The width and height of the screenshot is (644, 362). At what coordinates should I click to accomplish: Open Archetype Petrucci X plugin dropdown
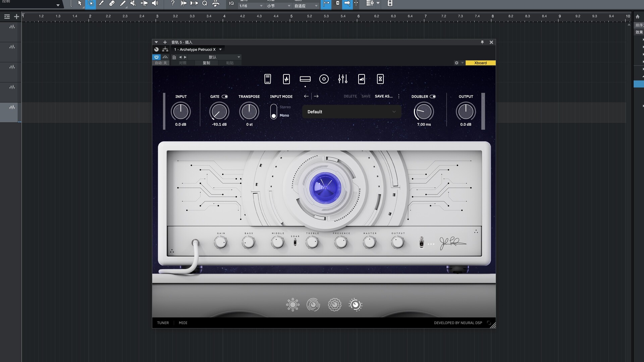click(198, 49)
